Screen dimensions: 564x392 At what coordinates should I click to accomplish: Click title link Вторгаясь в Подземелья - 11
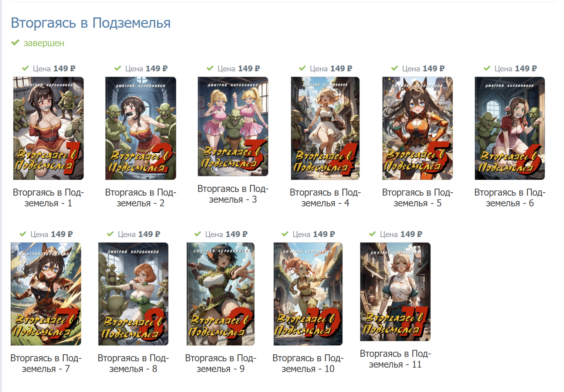[x=395, y=359]
